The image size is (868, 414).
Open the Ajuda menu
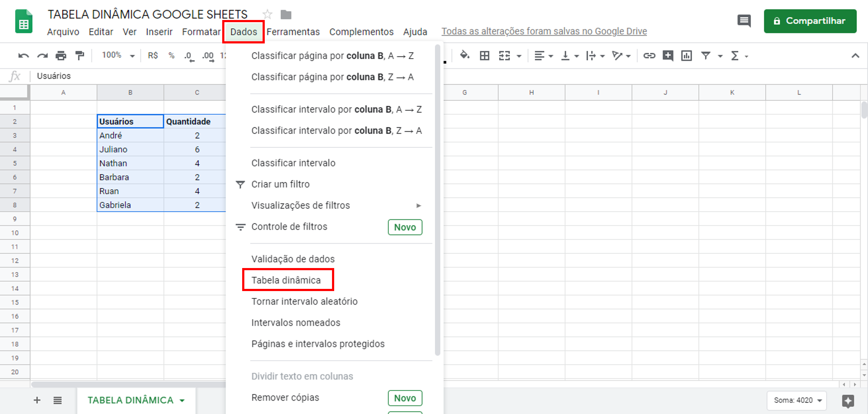(x=415, y=32)
